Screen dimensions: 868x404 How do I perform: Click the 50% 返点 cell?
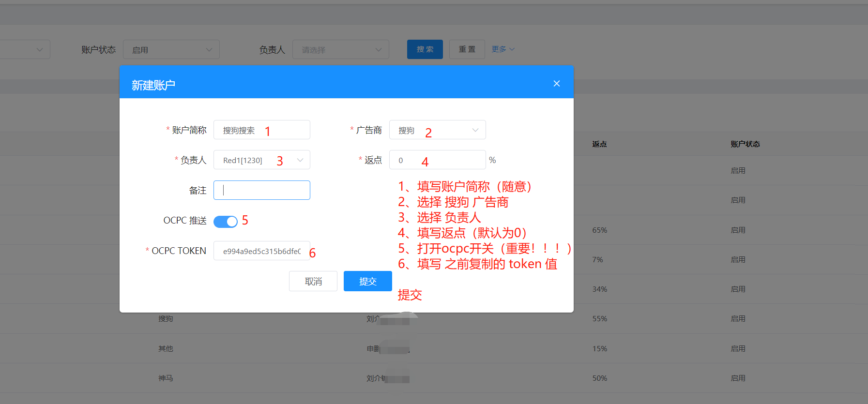coord(599,378)
